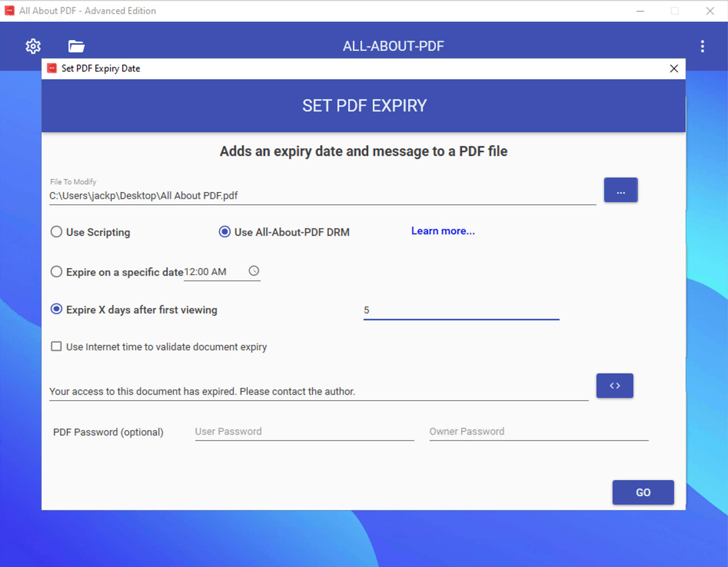Click the PDF logo in the dialog title bar
The height and width of the screenshot is (567, 728).
tap(52, 68)
